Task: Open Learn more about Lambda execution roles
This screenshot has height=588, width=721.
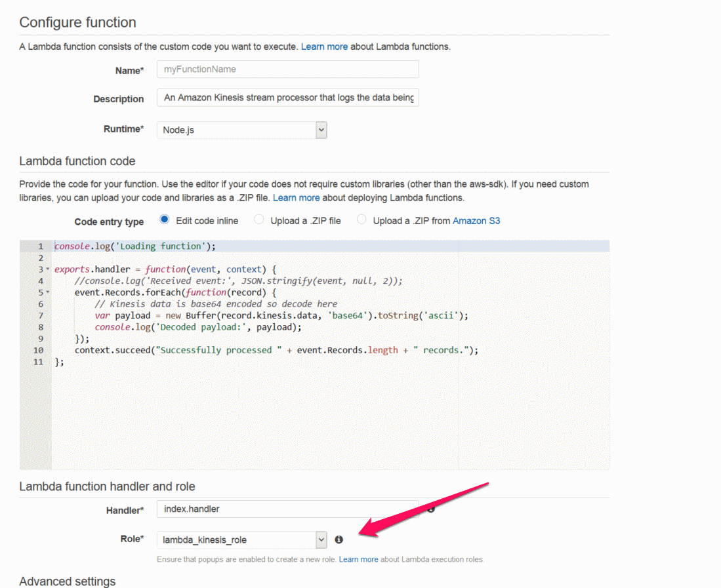Action: click(x=358, y=559)
